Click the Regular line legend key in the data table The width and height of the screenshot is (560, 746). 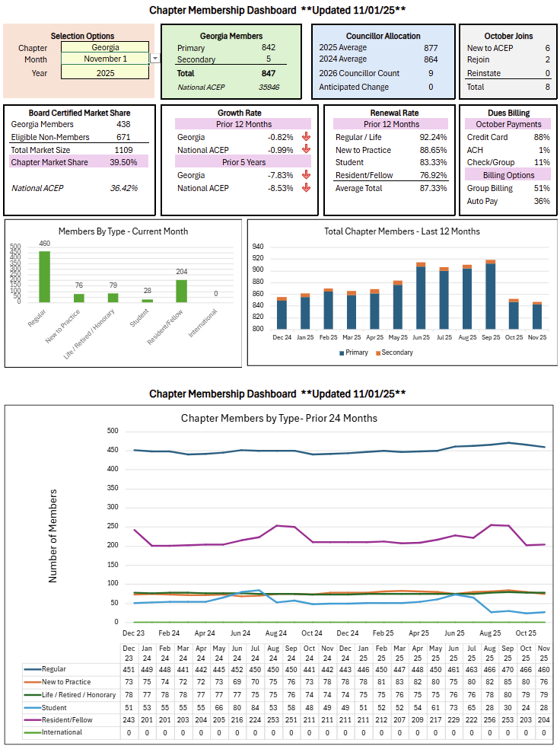point(33,669)
